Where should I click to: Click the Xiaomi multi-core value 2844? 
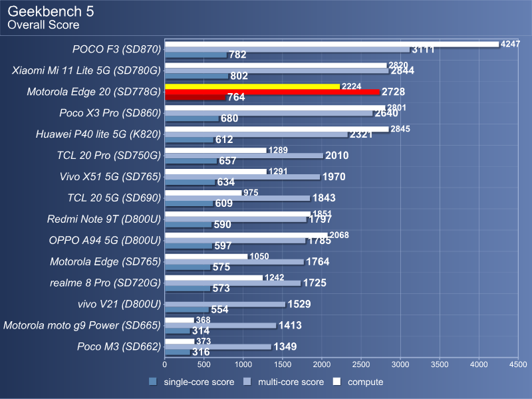pos(402,70)
